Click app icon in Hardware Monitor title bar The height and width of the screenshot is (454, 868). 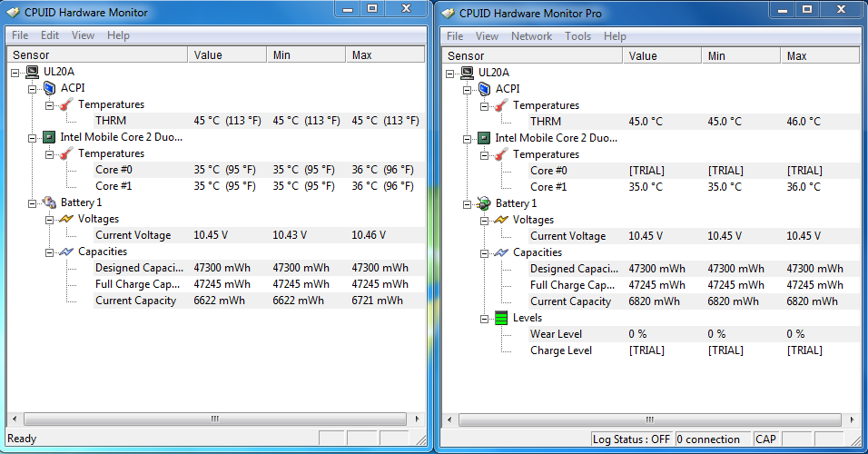(14, 12)
